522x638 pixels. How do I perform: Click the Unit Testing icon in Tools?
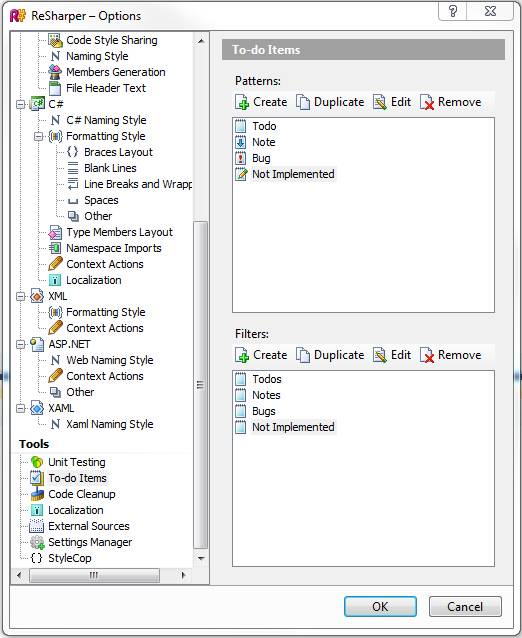click(37, 462)
